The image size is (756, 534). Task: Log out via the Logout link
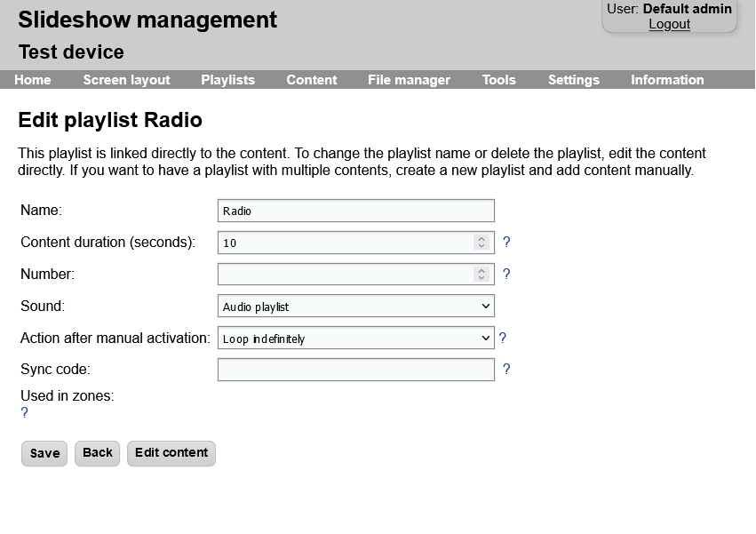(669, 24)
